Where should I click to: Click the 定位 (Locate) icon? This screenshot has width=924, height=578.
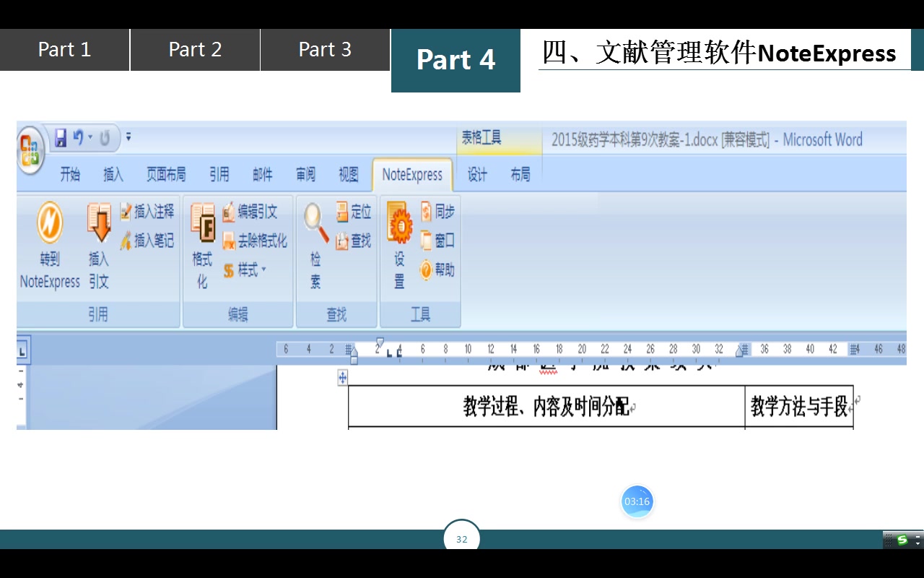pos(353,212)
